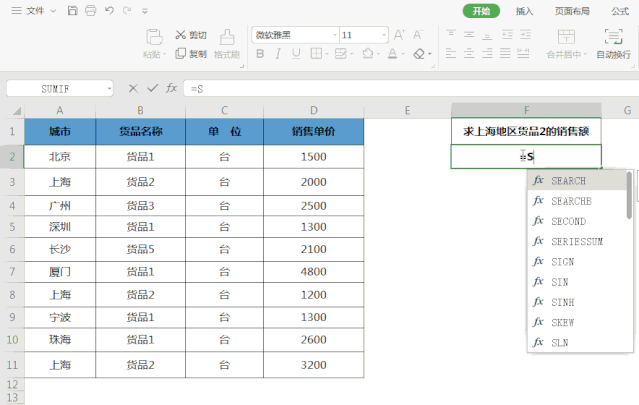Toggle Underline formatting
Viewport: 639px width, 405px height.
pyautogui.click(x=296, y=54)
